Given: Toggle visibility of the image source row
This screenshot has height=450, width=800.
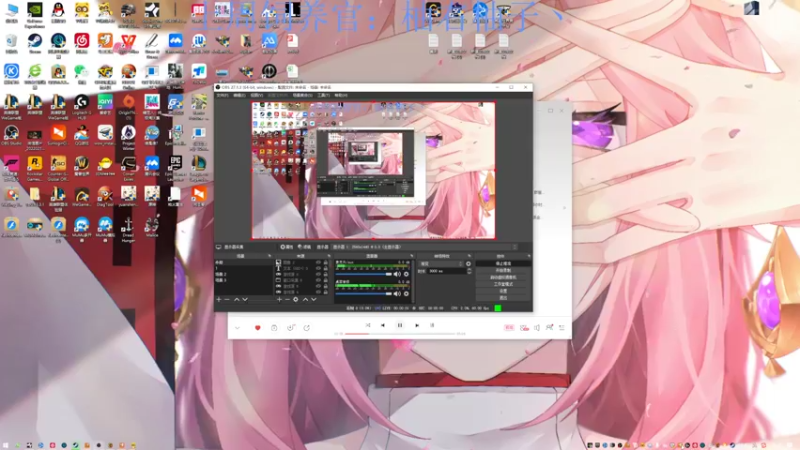Looking at the screenshot, I should [318, 262].
